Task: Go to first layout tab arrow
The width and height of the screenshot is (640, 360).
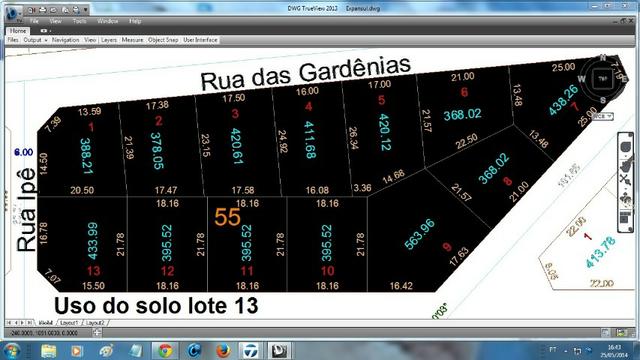Action: (x=9, y=322)
